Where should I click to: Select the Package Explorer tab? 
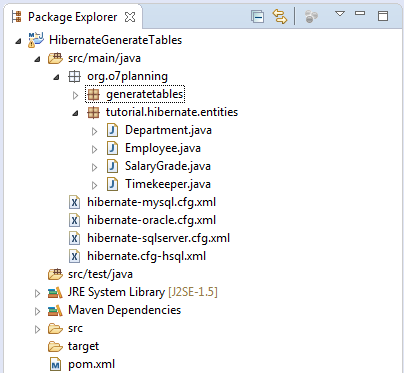pyautogui.click(x=73, y=17)
